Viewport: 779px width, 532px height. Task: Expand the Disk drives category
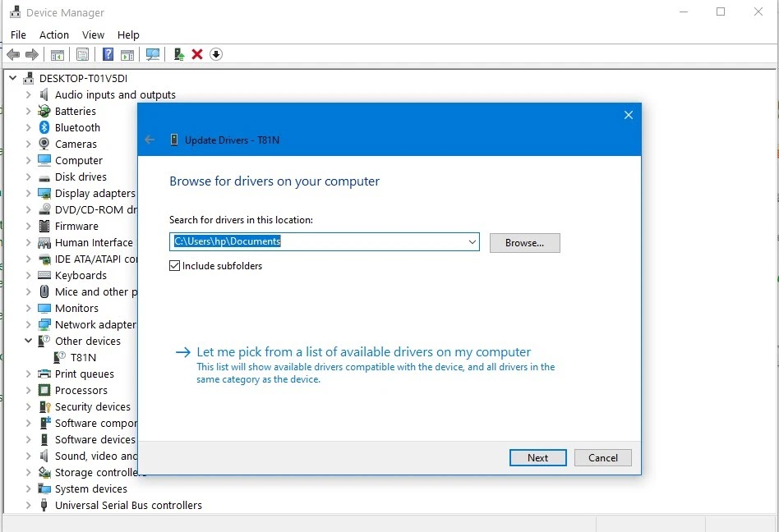[x=28, y=177]
